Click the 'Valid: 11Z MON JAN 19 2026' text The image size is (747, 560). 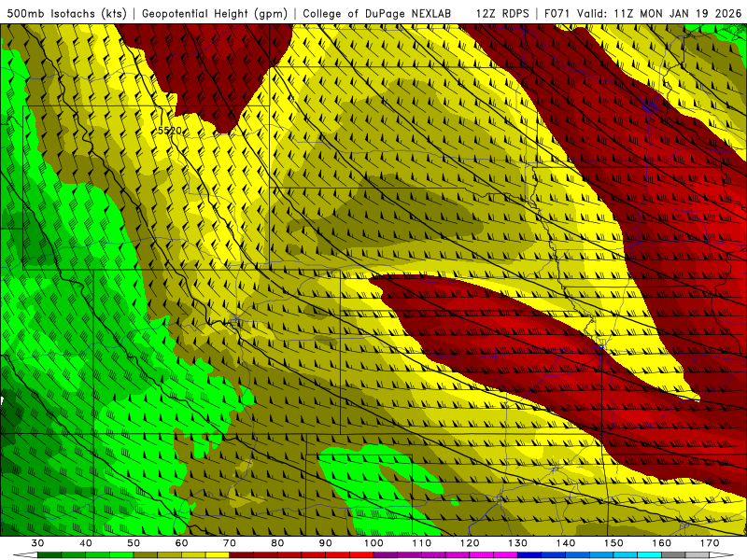click(659, 13)
